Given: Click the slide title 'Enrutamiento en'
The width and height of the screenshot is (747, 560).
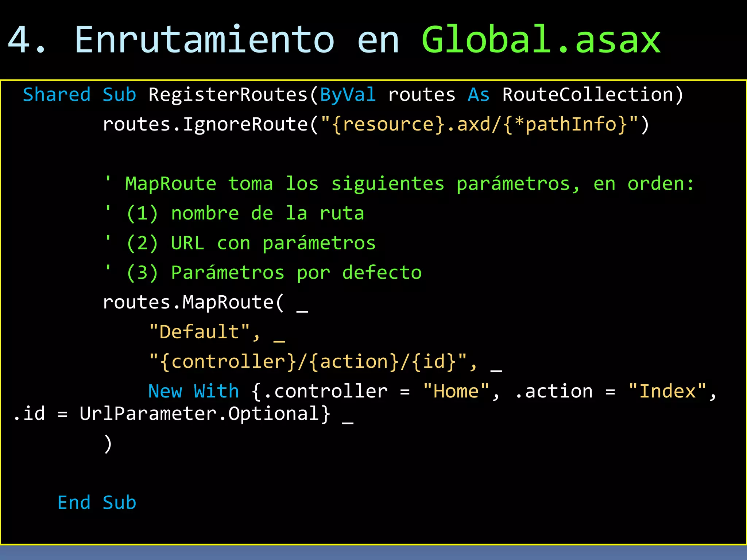Looking at the screenshot, I should tap(237, 40).
